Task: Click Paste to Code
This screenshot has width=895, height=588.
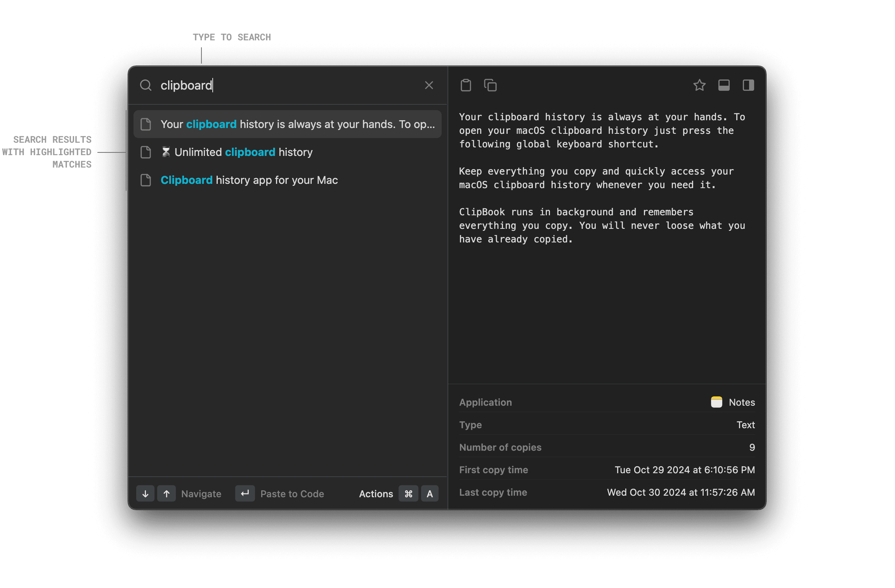Action: click(x=292, y=494)
